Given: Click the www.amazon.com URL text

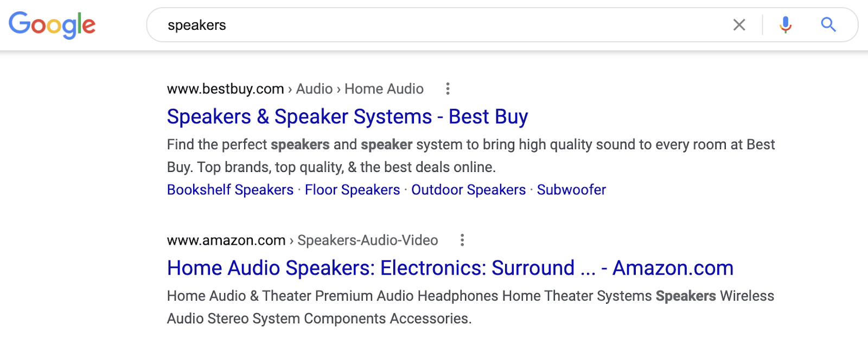Looking at the screenshot, I should (226, 240).
